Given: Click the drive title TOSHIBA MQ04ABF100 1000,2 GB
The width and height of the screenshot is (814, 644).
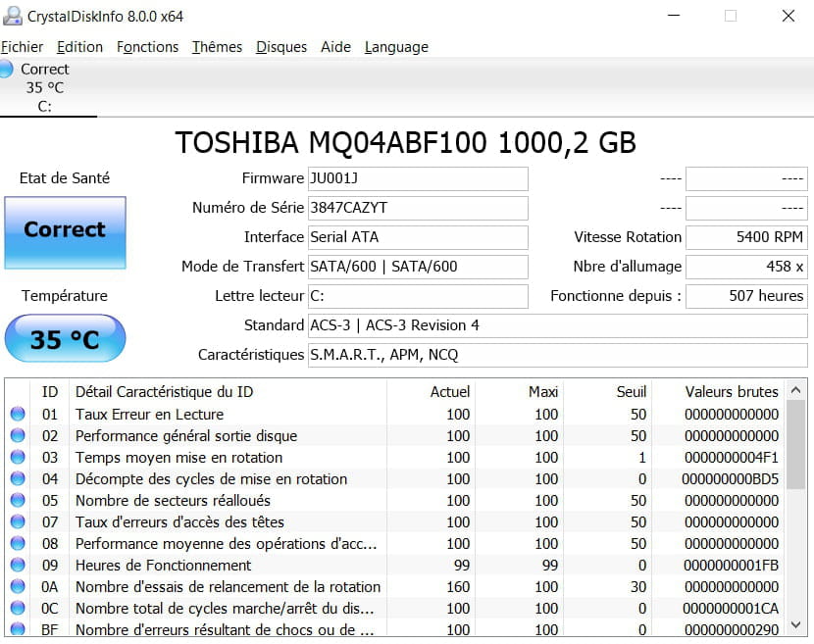Looking at the screenshot, I should (405, 143).
